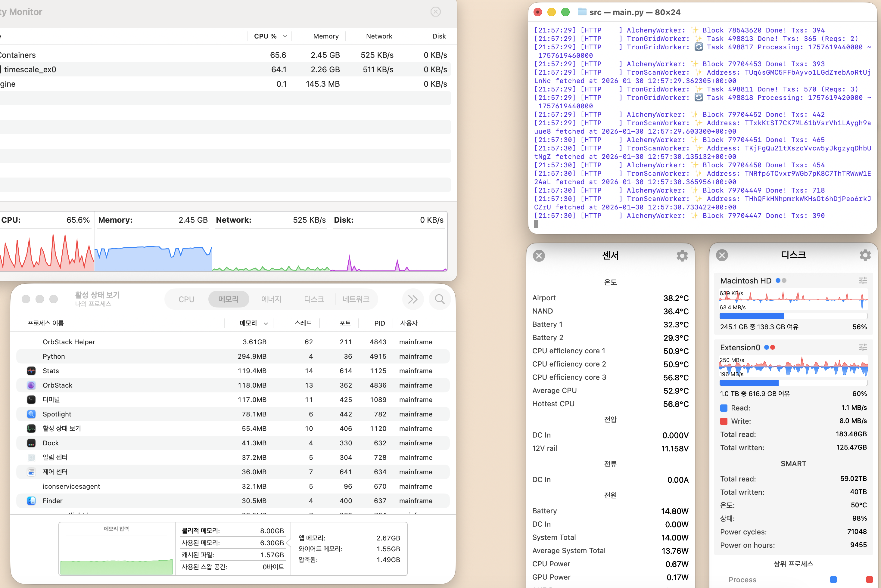Switch to the 네트워크 tab

[x=356, y=299]
